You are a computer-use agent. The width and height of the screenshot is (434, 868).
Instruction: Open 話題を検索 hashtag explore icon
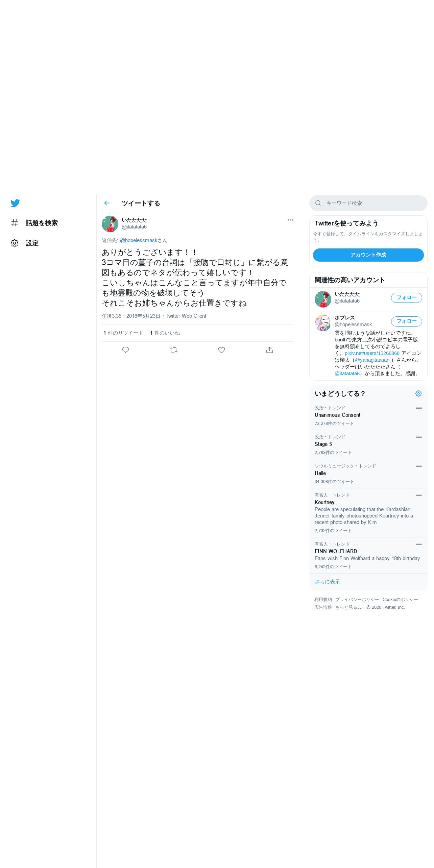[x=15, y=223]
